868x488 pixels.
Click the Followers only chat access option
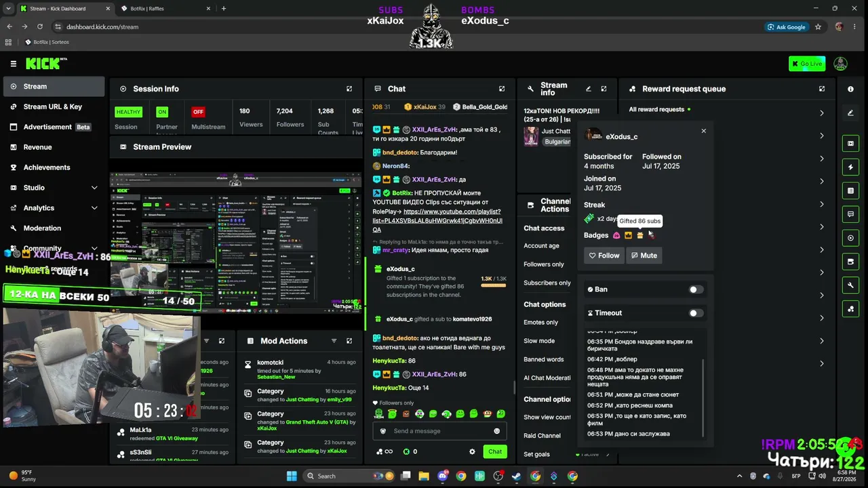(544, 264)
